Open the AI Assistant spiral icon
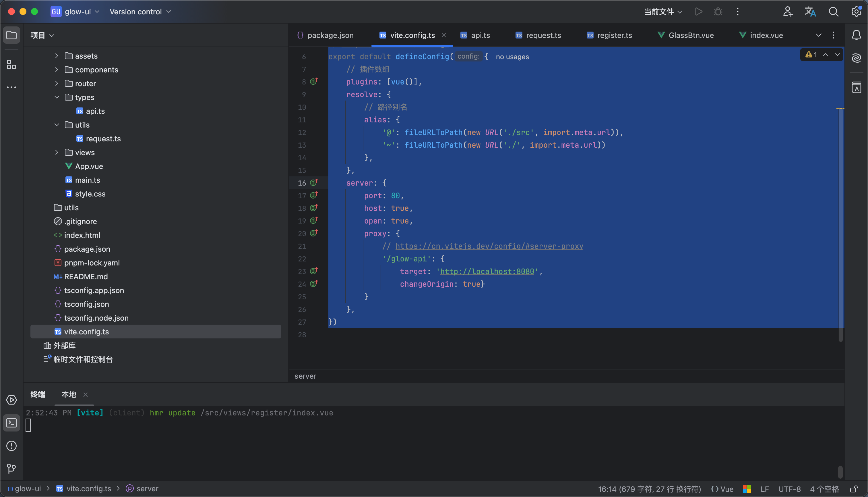This screenshot has height=497, width=868. point(856,58)
